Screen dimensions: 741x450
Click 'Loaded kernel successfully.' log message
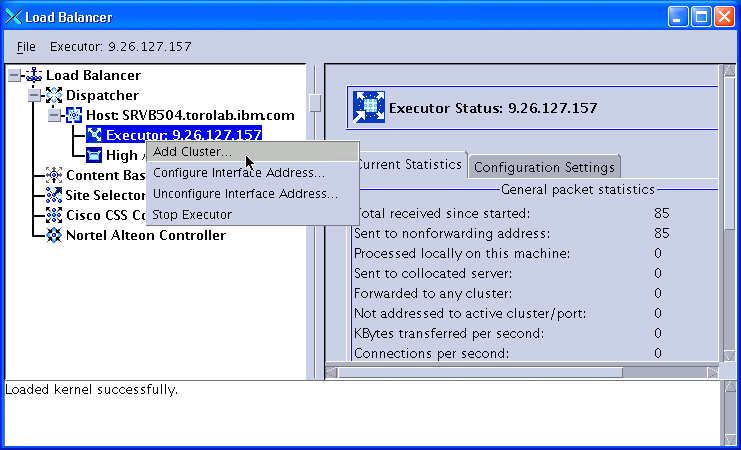(91, 390)
